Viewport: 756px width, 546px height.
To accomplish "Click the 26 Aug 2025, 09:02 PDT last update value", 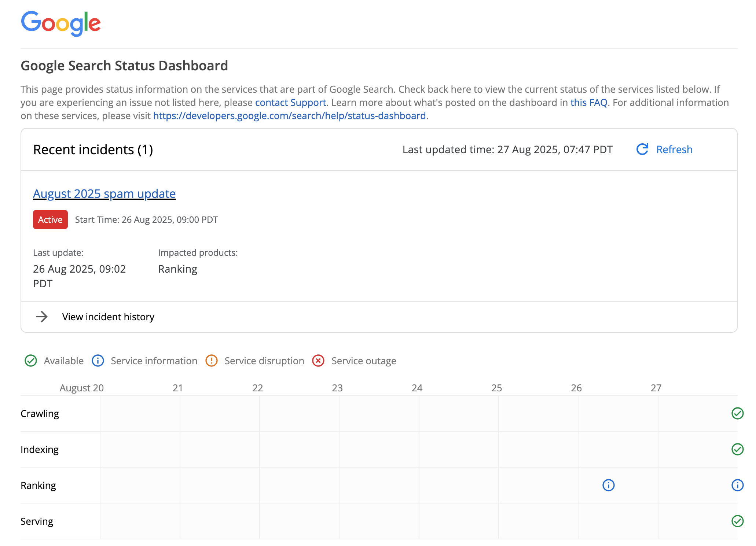I will [80, 276].
